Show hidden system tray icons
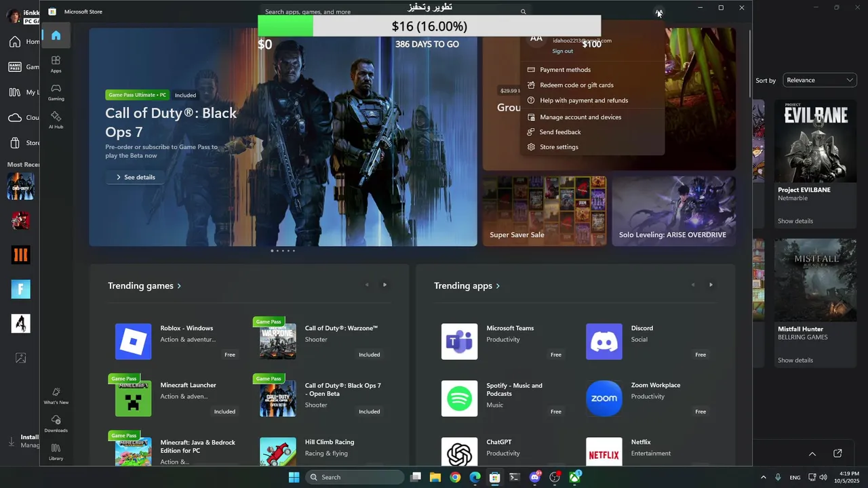The image size is (868, 488). click(763, 477)
